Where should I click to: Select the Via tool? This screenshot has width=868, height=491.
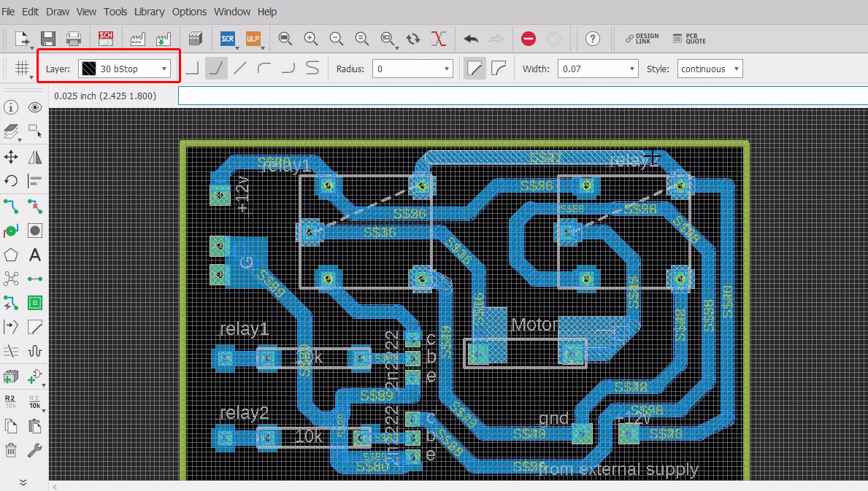(x=11, y=231)
